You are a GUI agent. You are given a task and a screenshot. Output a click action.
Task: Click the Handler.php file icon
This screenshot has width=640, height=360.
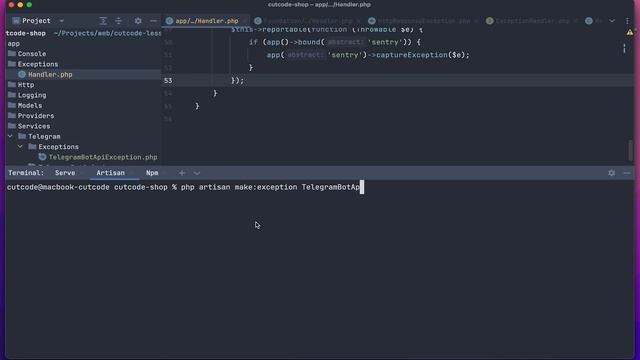pos(22,74)
